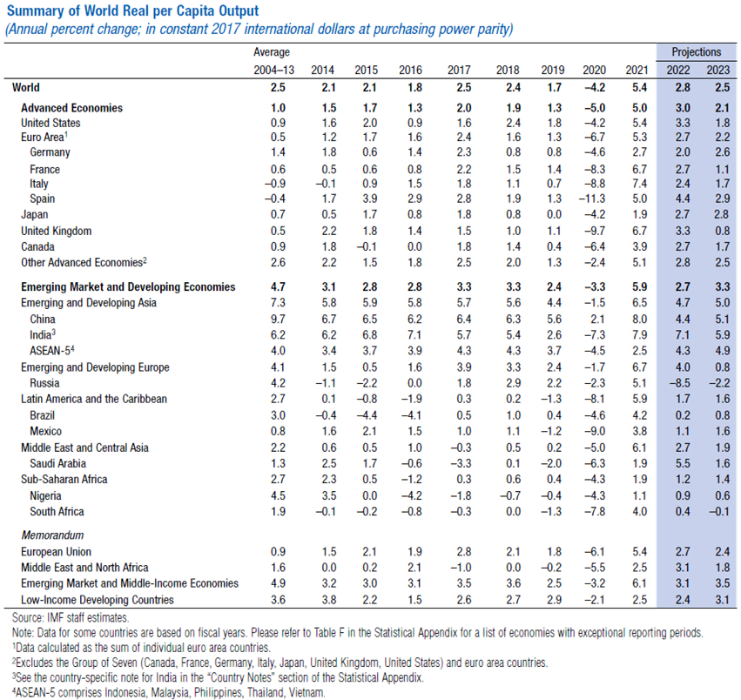
Task: Click the '2023' projection year header
Action: click(717, 70)
